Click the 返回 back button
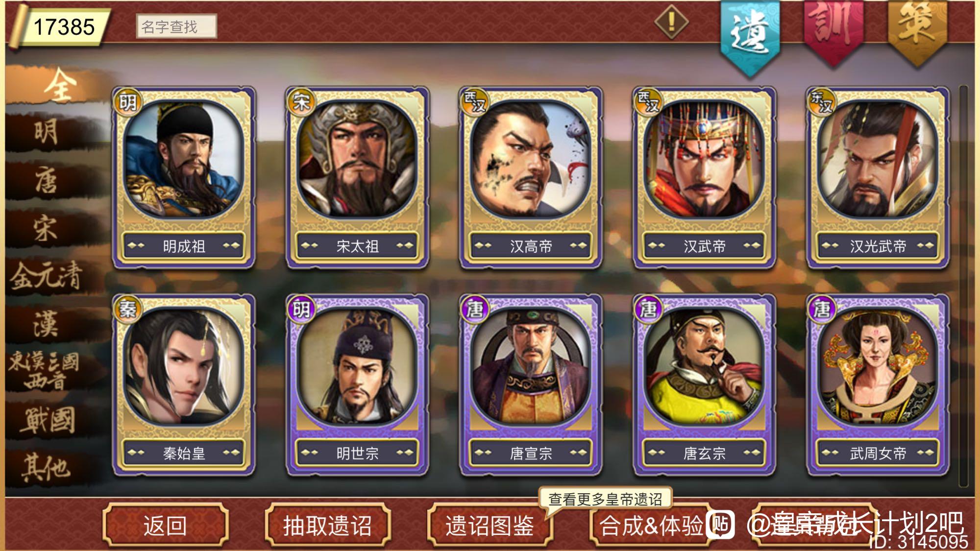The height and width of the screenshot is (551, 980). (165, 526)
